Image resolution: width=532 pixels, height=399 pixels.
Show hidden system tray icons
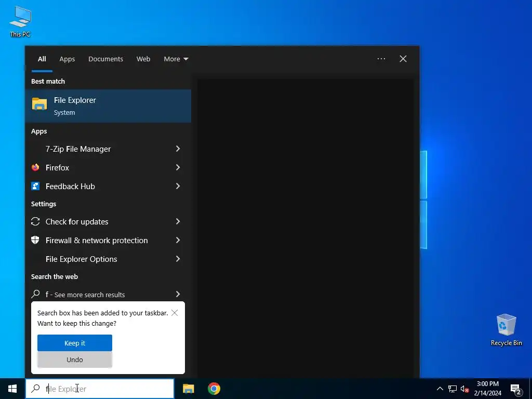click(440, 389)
